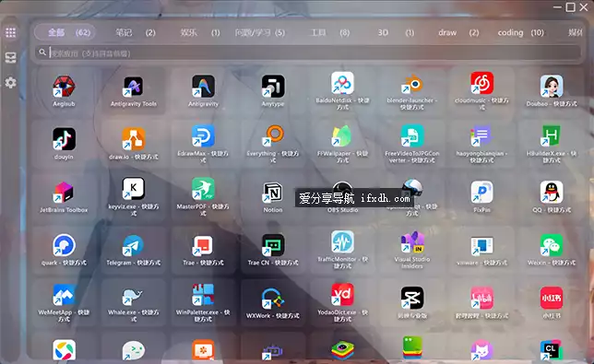Show all apps via sidebar grid icon

click(11, 32)
